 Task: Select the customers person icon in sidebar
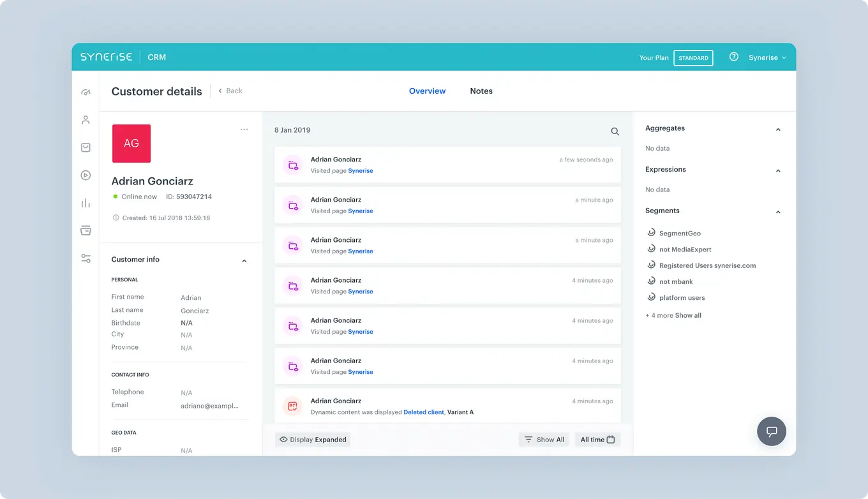86,119
